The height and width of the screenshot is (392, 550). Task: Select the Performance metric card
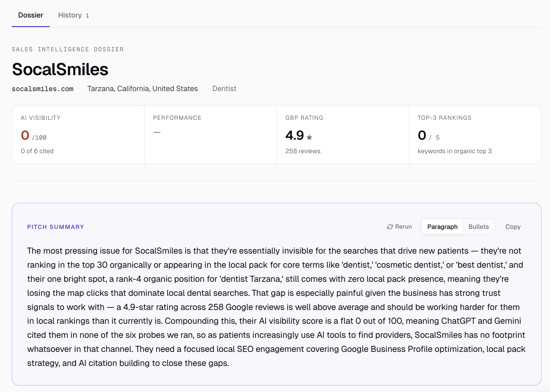pos(210,134)
